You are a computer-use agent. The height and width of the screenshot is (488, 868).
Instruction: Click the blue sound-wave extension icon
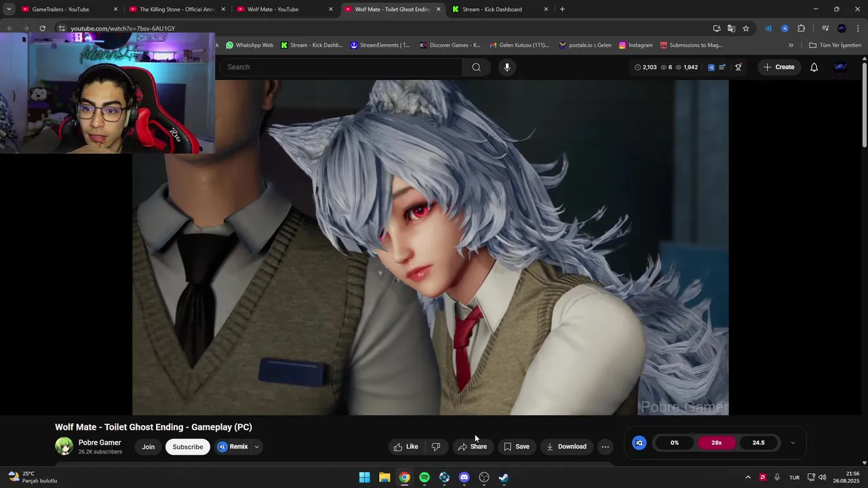coord(768,28)
